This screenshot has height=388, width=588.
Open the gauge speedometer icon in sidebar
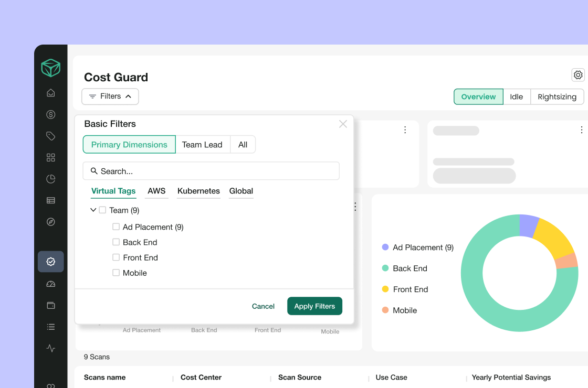coord(51,284)
